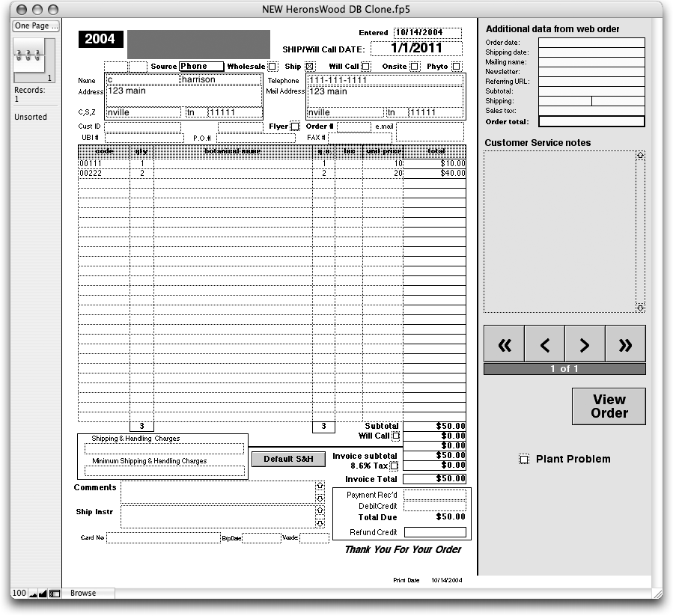This screenshot has width=673, height=616.
Task: Click the e.mail field
Action: point(430,132)
